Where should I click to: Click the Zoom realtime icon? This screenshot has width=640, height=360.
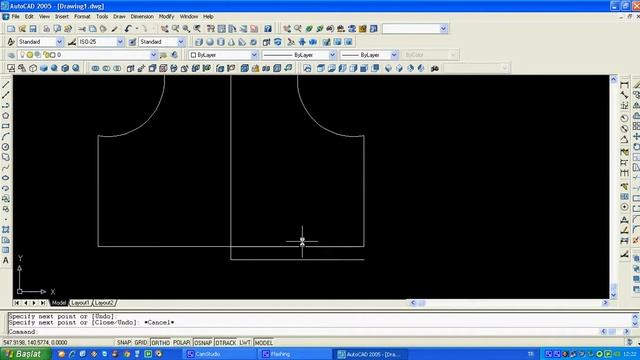pyautogui.click(x=176, y=29)
